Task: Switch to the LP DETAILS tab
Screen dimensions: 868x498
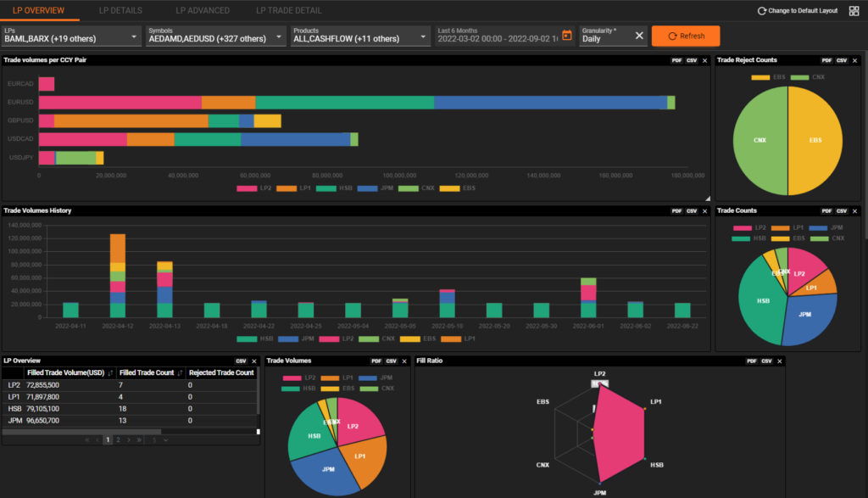Action: pyautogui.click(x=120, y=10)
